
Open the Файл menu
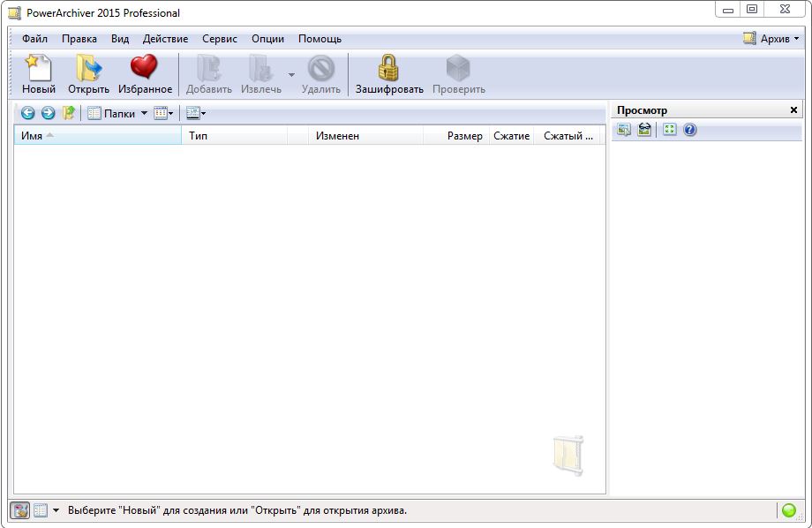point(34,39)
